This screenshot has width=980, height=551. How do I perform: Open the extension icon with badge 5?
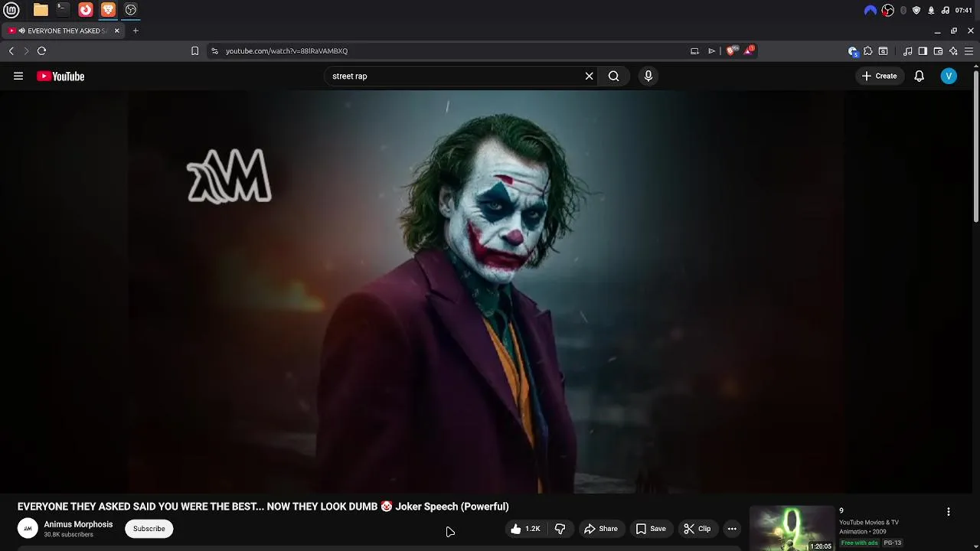[853, 51]
